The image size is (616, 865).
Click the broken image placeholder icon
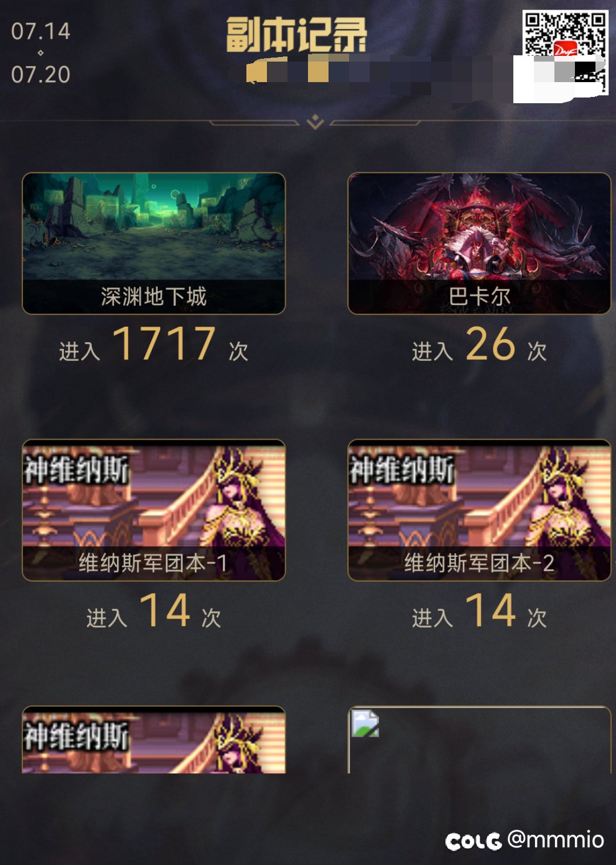[365, 723]
